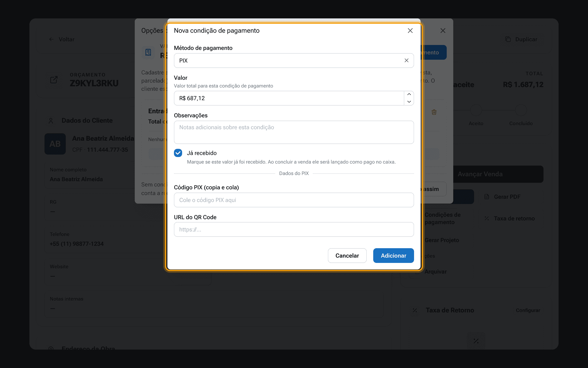Screen dimensions: 588x368
Task: Open Condições de pagamento on the page
Action: [443, 219]
